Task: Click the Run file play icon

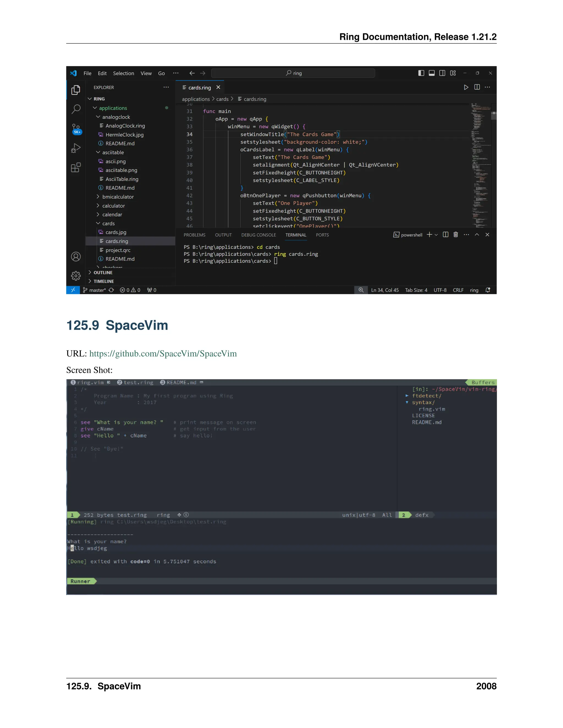Action: click(466, 87)
